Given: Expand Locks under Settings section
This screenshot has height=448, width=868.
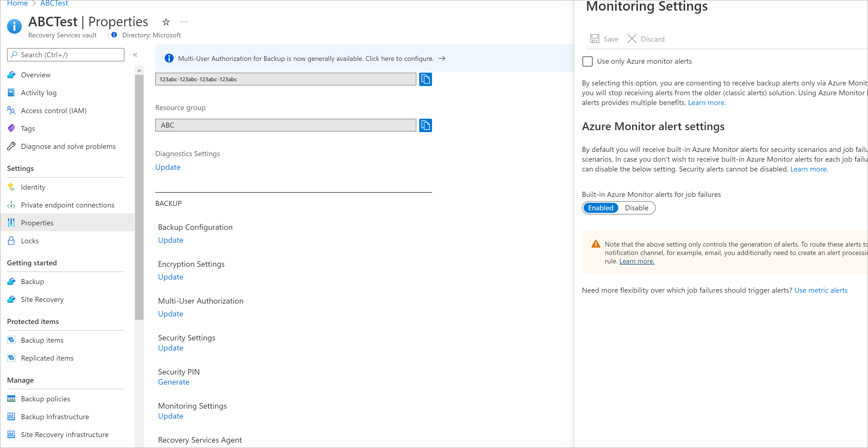Looking at the screenshot, I should pyautogui.click(x=29, y=240).
